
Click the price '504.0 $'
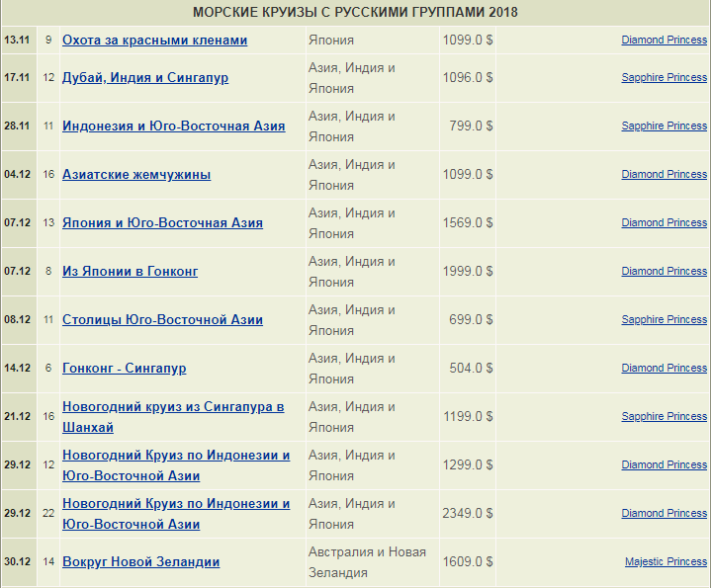(471, 369)
